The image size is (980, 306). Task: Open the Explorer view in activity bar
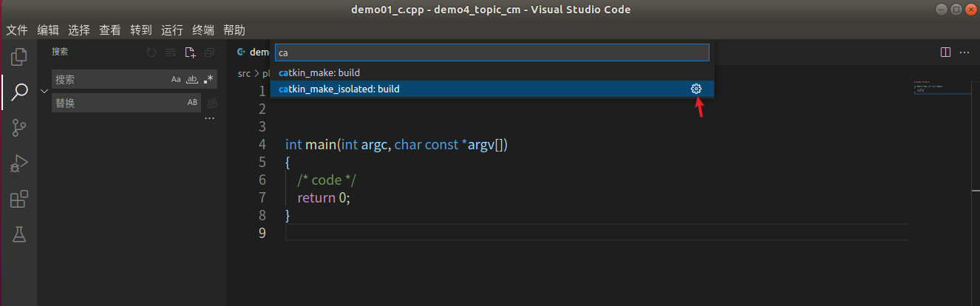tap(19, 56)
